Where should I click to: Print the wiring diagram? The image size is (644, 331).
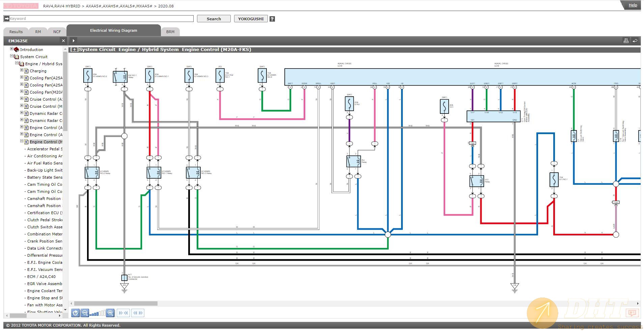(626, 41)
